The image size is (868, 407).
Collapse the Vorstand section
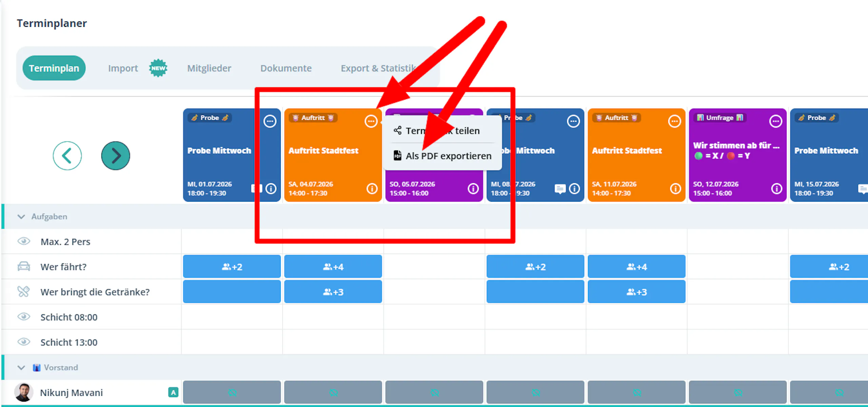(x=21, y=368)
